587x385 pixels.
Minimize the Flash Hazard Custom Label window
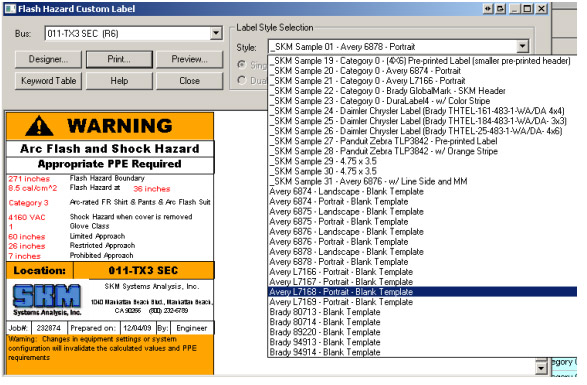(515, 9)
